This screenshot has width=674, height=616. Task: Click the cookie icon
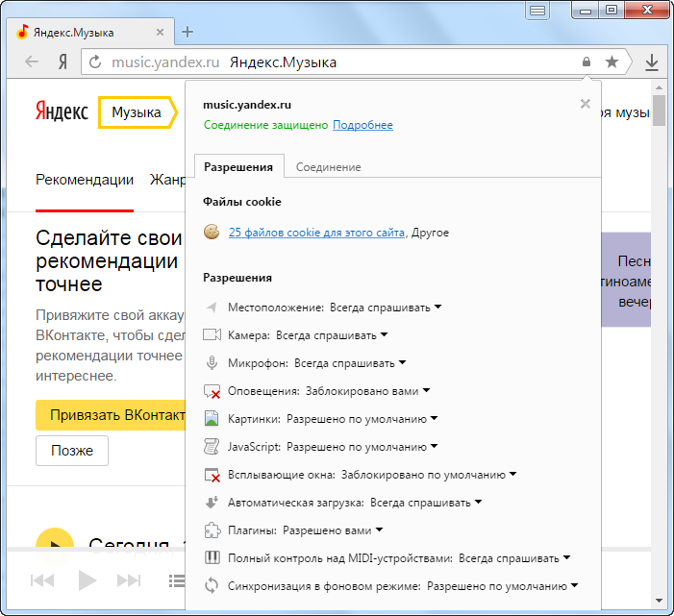click(x=212, y=232)
